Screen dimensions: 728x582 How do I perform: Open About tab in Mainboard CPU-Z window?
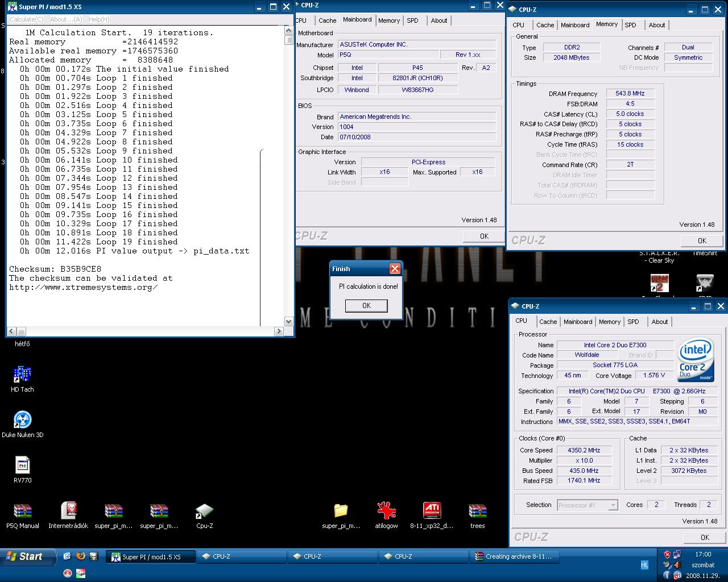(x=439, y=20)
